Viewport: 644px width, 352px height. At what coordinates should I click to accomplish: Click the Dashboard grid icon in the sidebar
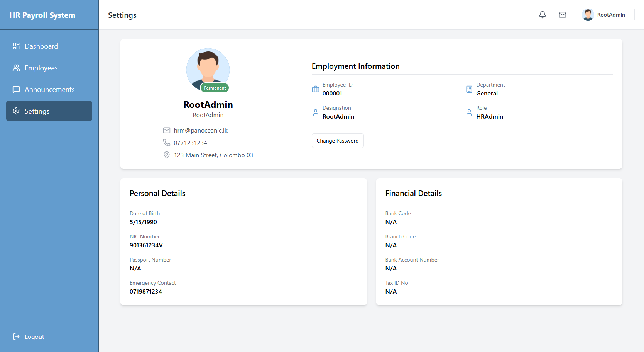click(x=16, y=46)
